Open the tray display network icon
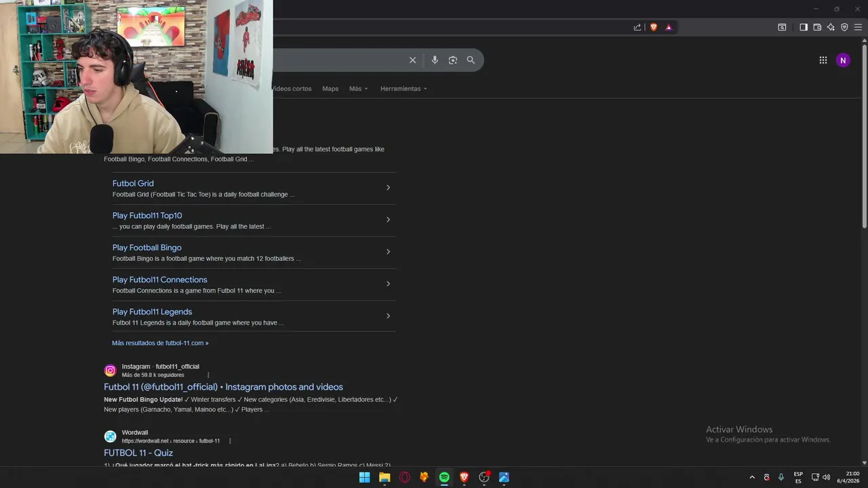This screenshot has width=868, height=488. [x=815, y=477]
